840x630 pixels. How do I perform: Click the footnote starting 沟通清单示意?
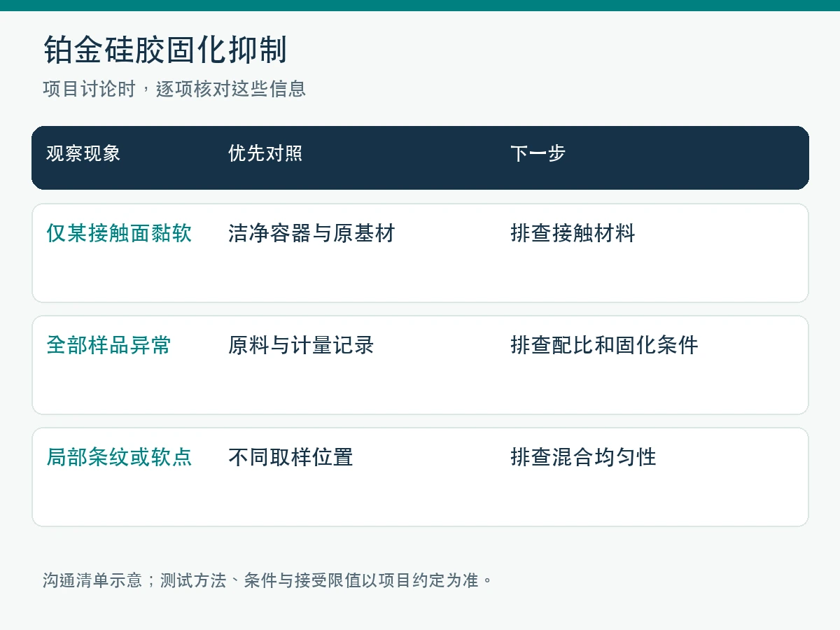pos(268,580)
